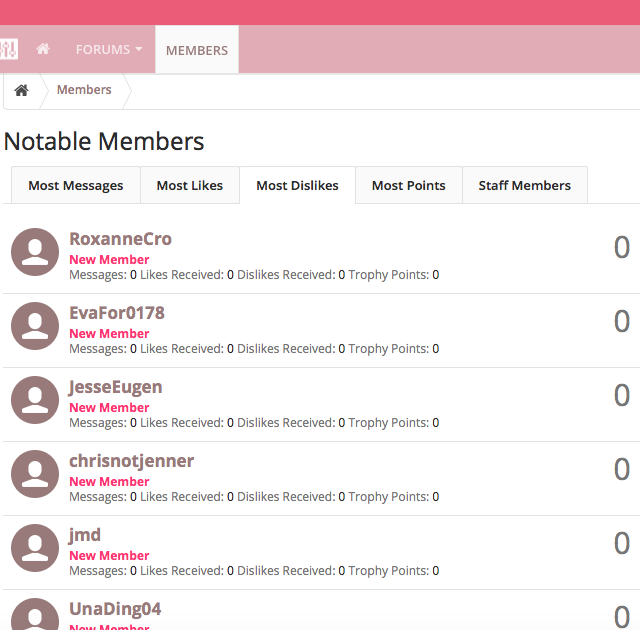The width and height of the screenshot is (640, 630).
Task: Click the Members breadcrumb link
Action: pyautogui.click(x=84, y=90)
